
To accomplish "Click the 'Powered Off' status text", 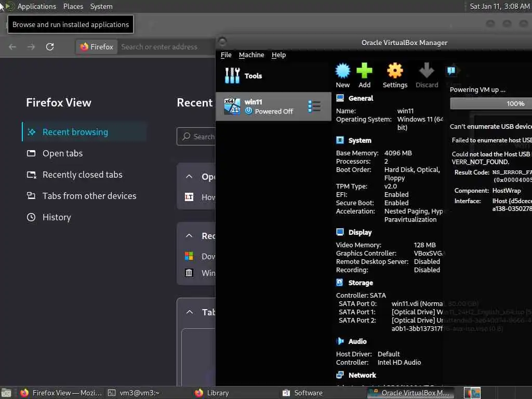I will click(x=273, y=111).
